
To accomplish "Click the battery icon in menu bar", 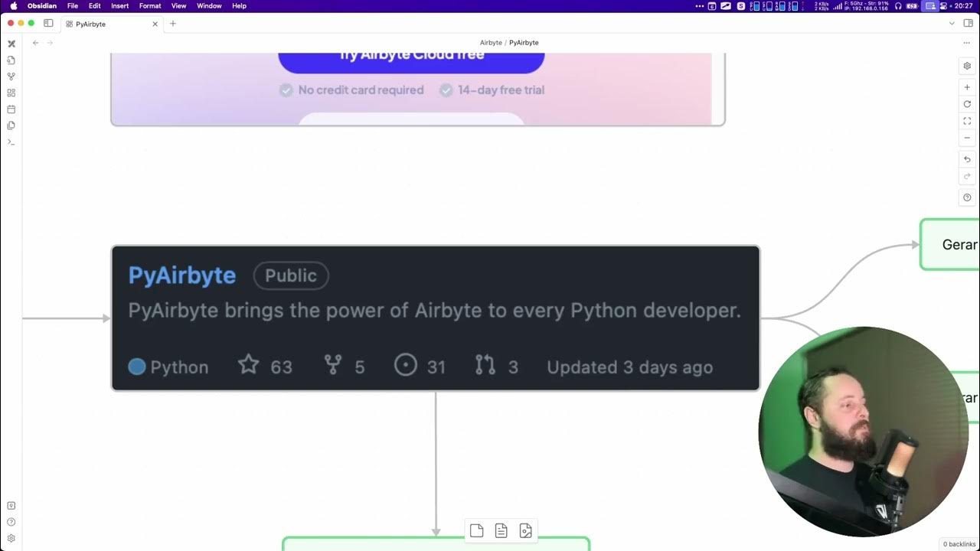I will (x=912, y=6).
